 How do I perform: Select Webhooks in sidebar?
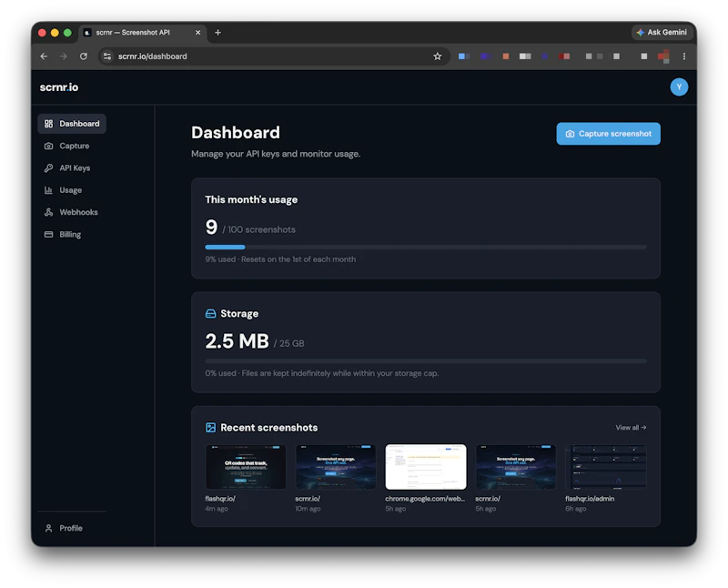point(72,212)
